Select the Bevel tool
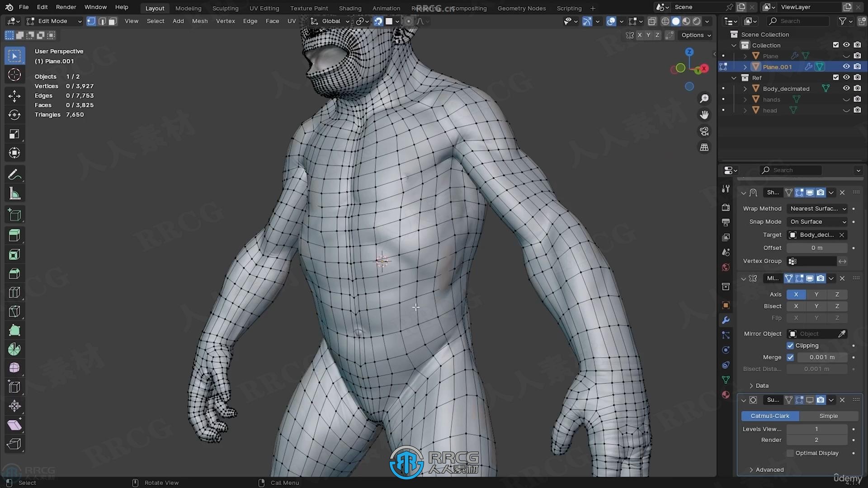This screenshot has height=488, width=868. click(x=14, y=273)
